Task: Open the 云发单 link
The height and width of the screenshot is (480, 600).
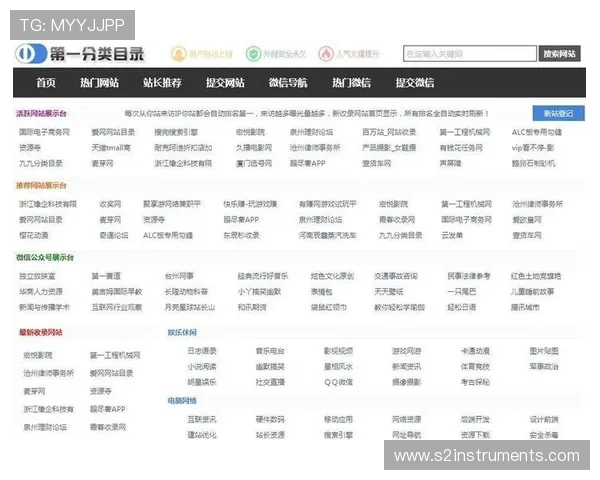Action: (452, 235)
